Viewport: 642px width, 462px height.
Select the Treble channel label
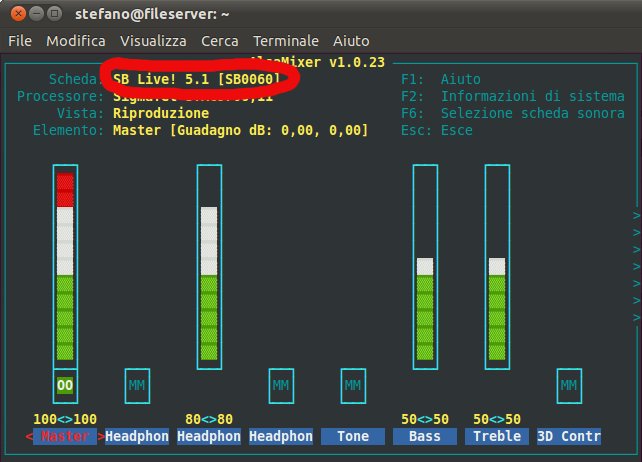pyautogui.click(x=497, y=437)
